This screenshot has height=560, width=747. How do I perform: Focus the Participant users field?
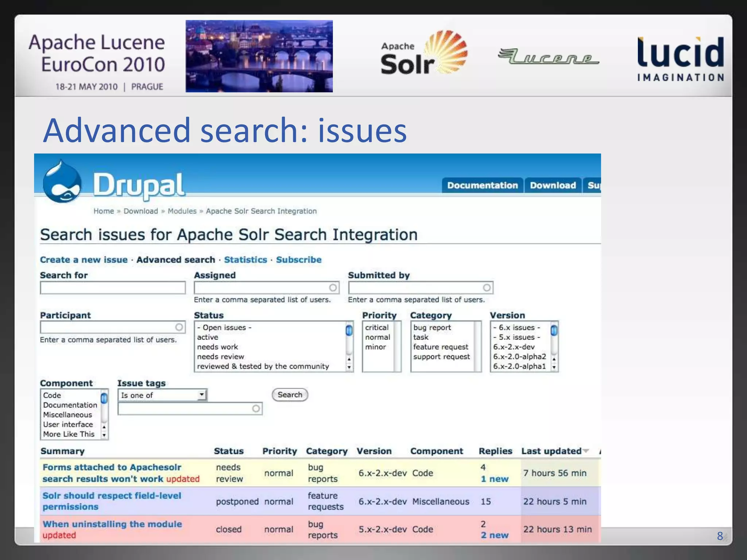click(113, 327)
